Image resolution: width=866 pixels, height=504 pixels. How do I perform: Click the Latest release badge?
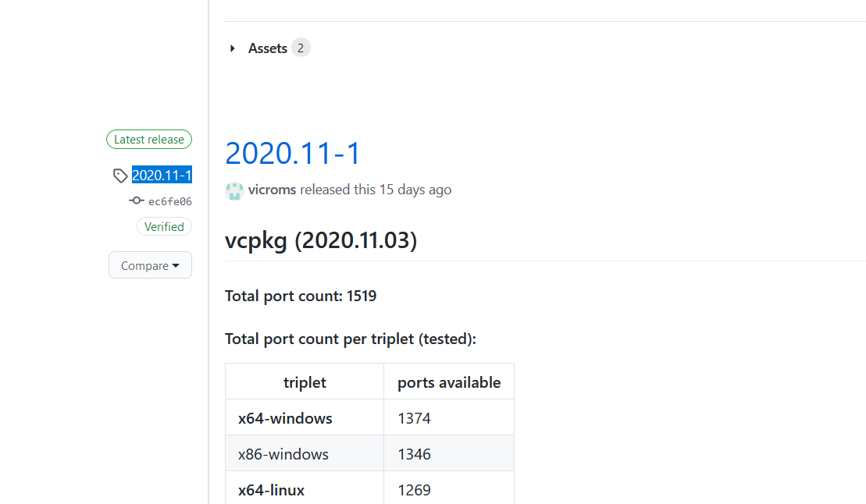(148, 139)
